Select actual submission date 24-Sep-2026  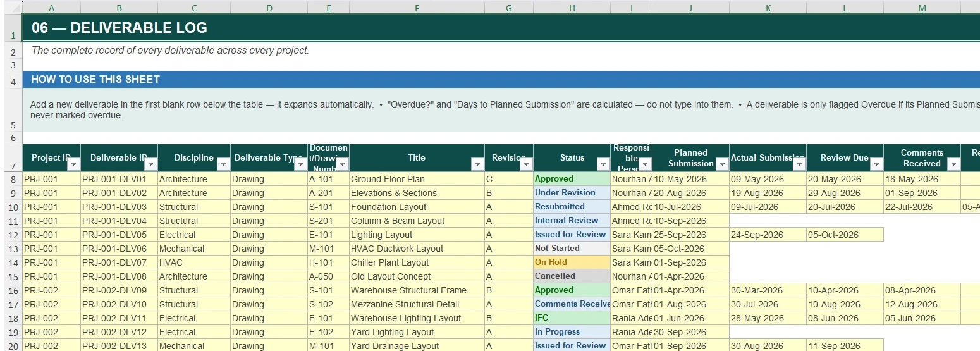768,235
